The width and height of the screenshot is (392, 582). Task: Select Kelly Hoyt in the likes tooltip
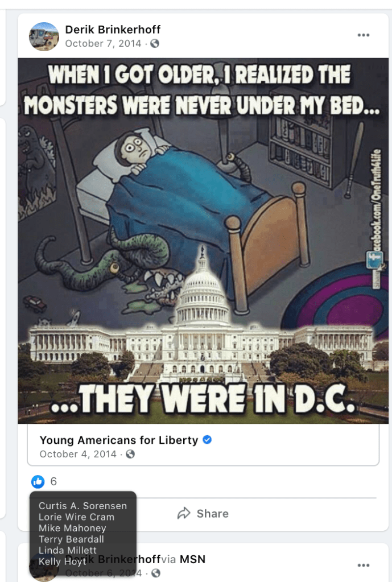click(63, 562)
